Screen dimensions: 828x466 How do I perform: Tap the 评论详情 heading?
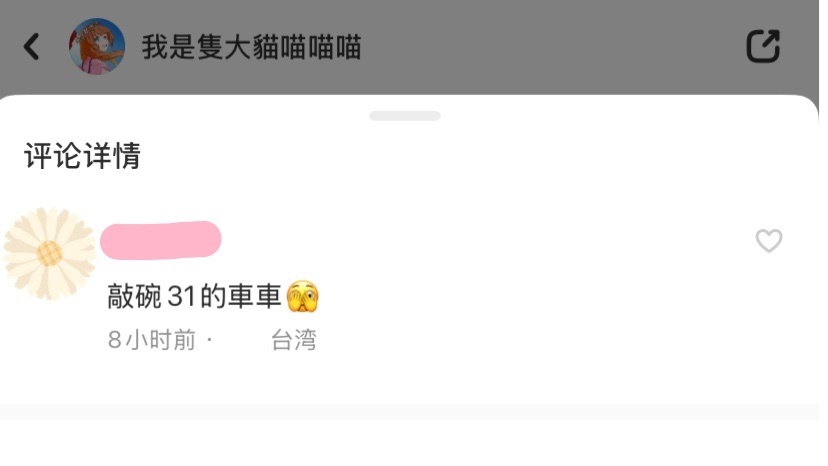[82, 156]
